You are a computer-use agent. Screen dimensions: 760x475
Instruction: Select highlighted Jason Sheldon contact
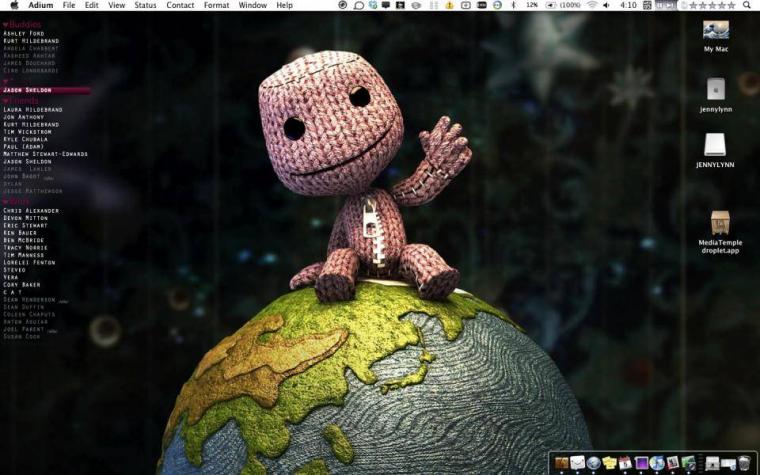pos(46,90)
